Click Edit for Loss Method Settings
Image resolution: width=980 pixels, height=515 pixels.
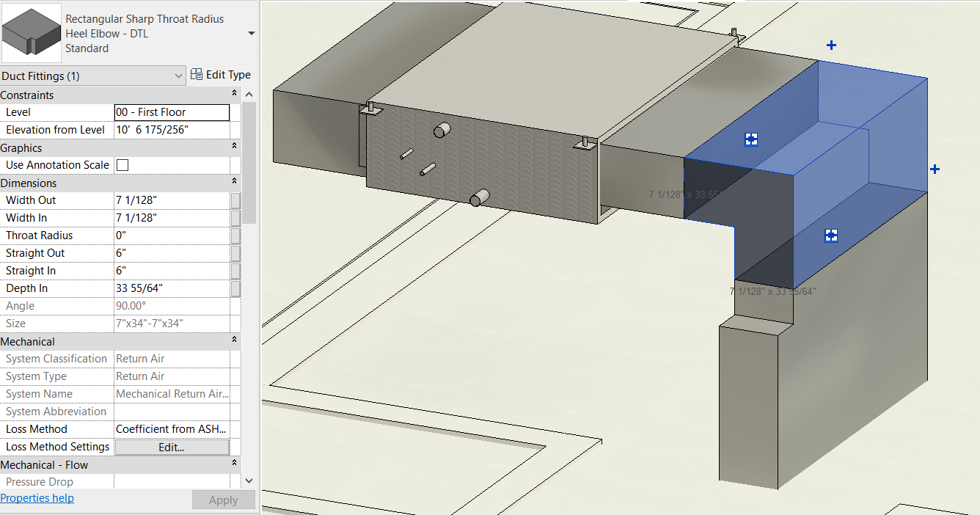tap(172, 447)
